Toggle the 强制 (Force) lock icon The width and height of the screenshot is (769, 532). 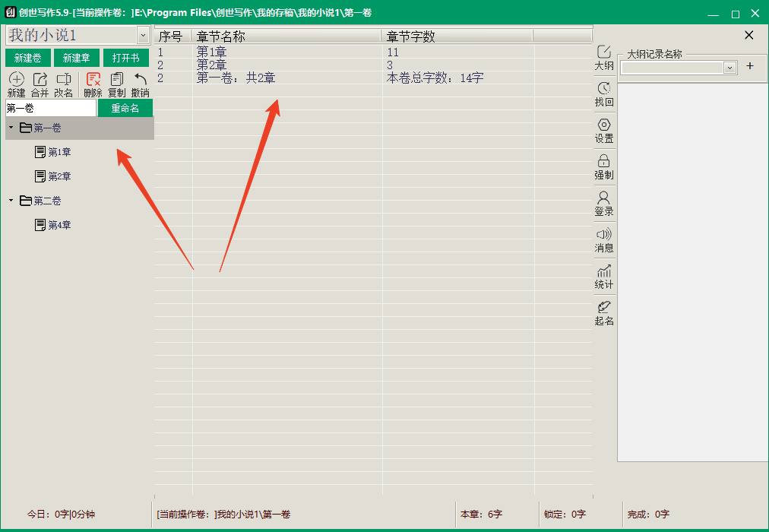(x=604, y=161)
